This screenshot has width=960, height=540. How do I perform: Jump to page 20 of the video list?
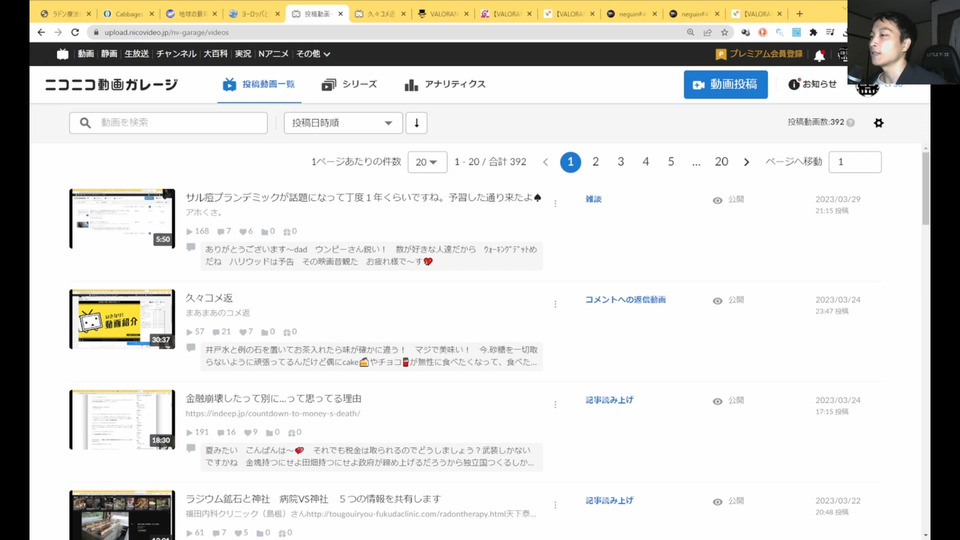721,162
